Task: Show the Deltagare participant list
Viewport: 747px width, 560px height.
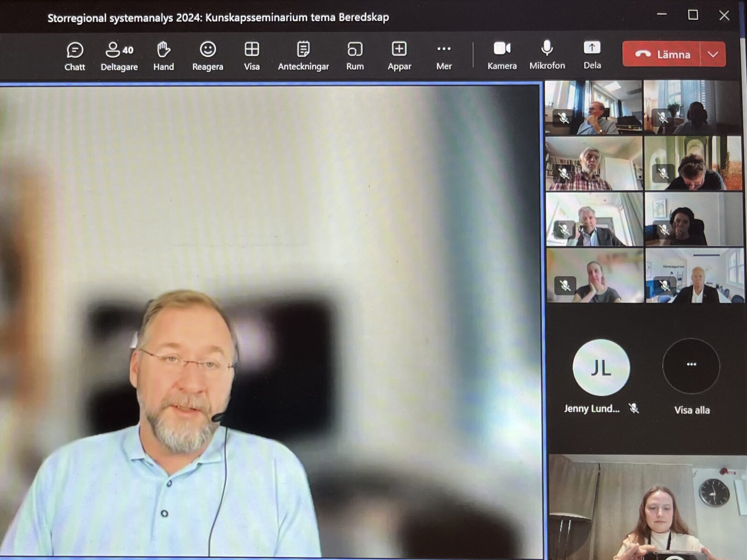Action: pos(119,56)
